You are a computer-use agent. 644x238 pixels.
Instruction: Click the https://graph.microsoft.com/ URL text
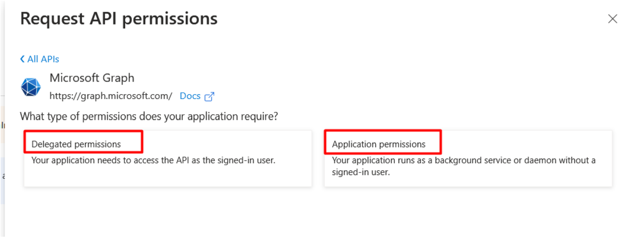click(111, 96)
